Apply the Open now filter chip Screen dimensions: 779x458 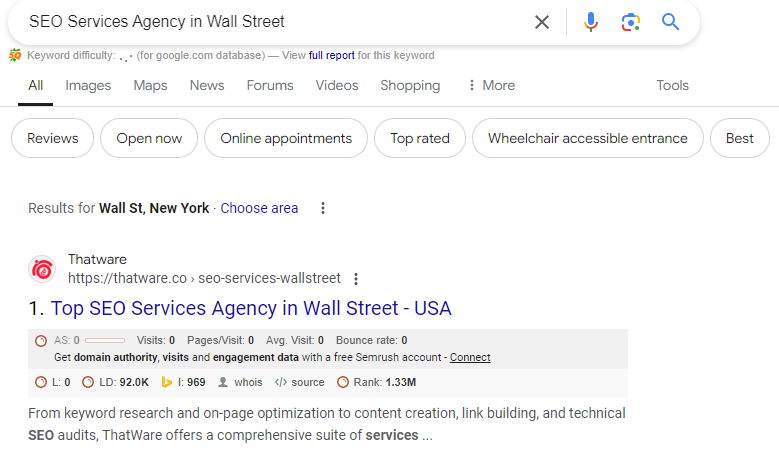point(149,138)
